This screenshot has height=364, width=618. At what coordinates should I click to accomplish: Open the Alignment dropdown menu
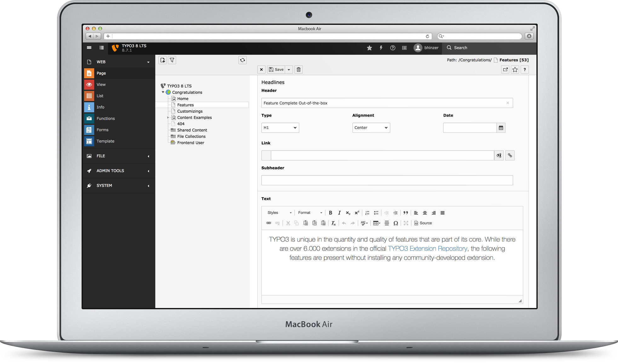(x=370, y=127)
